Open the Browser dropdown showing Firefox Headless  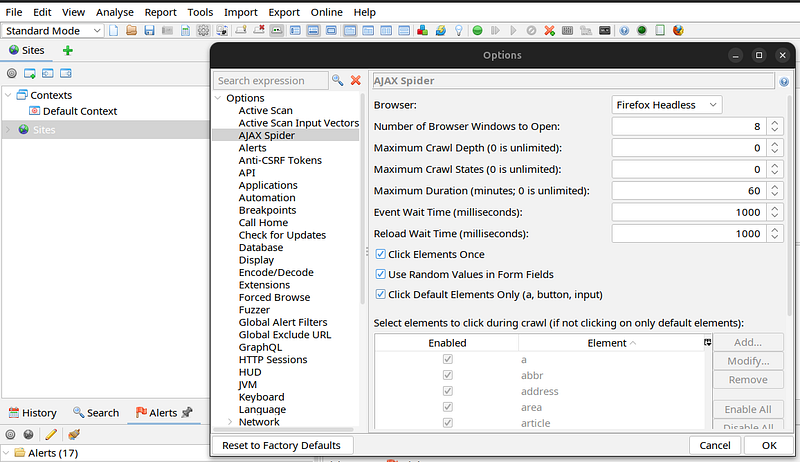point(666,105)
